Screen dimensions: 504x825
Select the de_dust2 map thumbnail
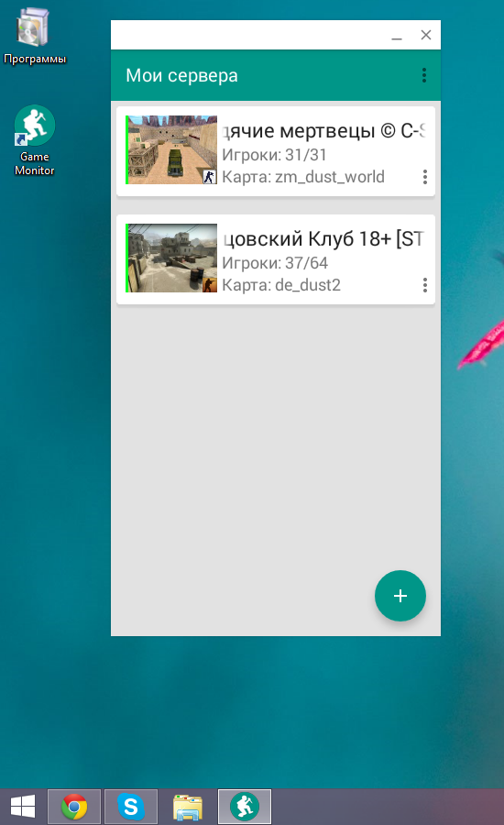(x=171, y=258)
